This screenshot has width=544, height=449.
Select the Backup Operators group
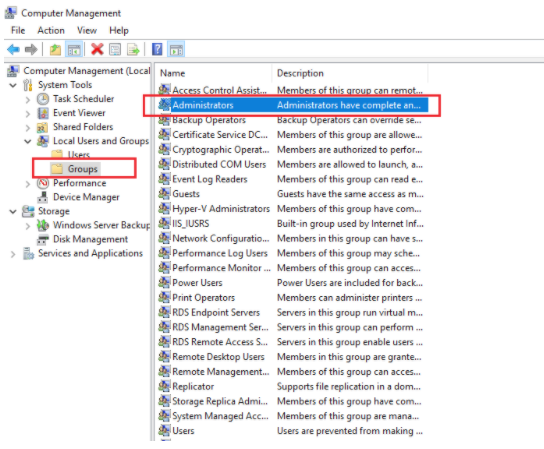(x=209, y=120)
